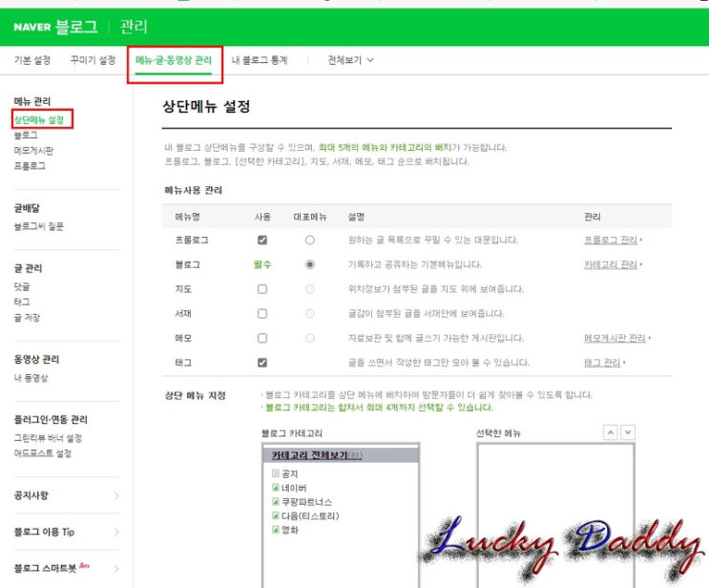Select 블로그 as 대표메뉴 radio
This screenshot has height=588, width=709.
tap(310, 264)
